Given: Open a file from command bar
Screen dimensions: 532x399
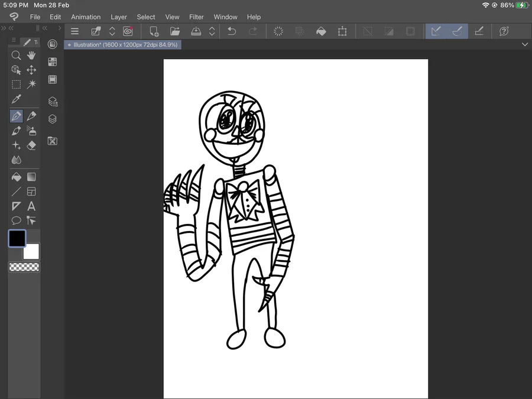Looking at the screenshot, I should point(175,31).
